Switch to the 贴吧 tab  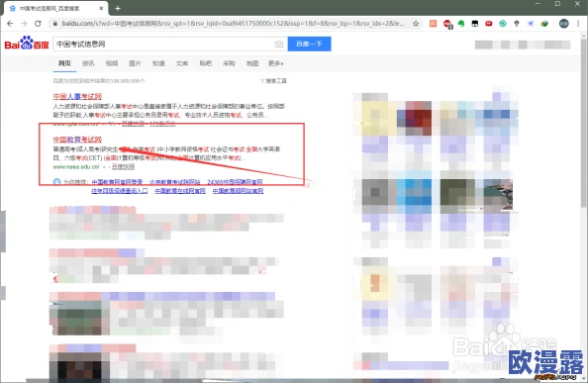tap(206, 63)
